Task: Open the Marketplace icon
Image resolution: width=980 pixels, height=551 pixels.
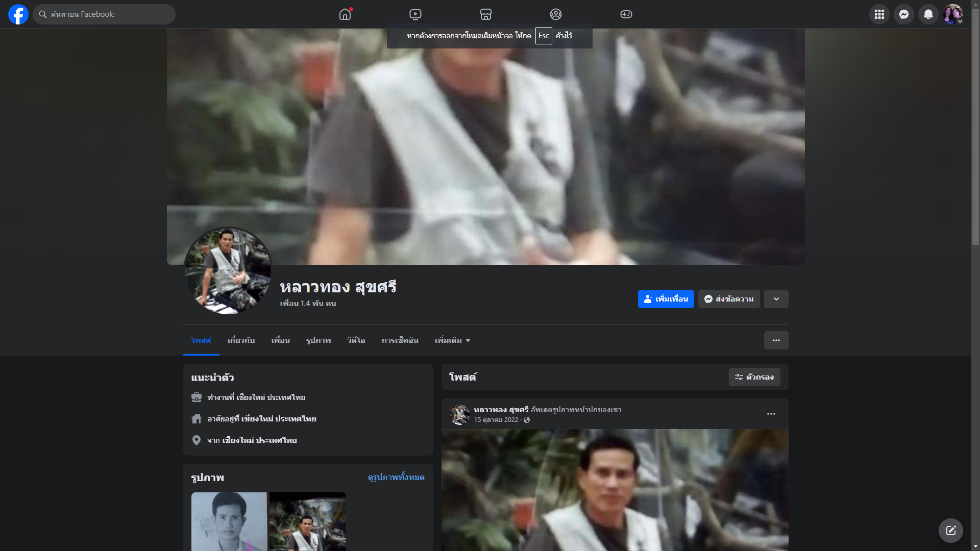Action: click(x=486, y=14)
